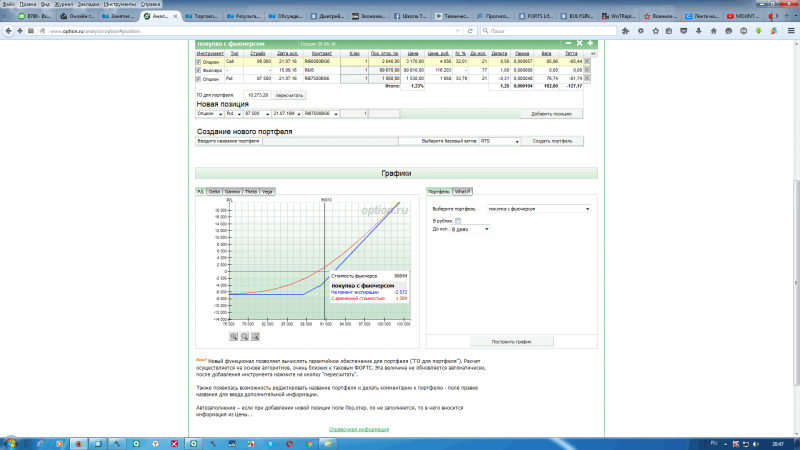800x450 pixels.
Task: Open the 'Инструменты' menu in menu bar
Action: click(x=120, y=4)
